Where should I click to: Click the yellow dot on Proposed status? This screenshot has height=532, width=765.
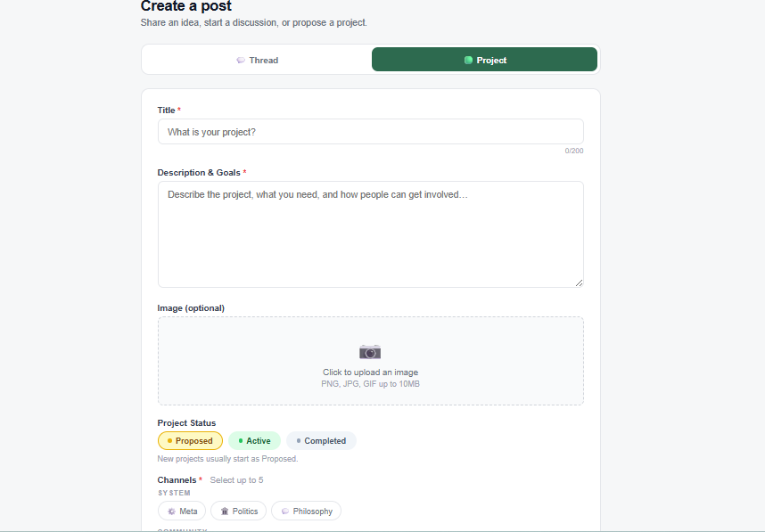coord(169,441)
